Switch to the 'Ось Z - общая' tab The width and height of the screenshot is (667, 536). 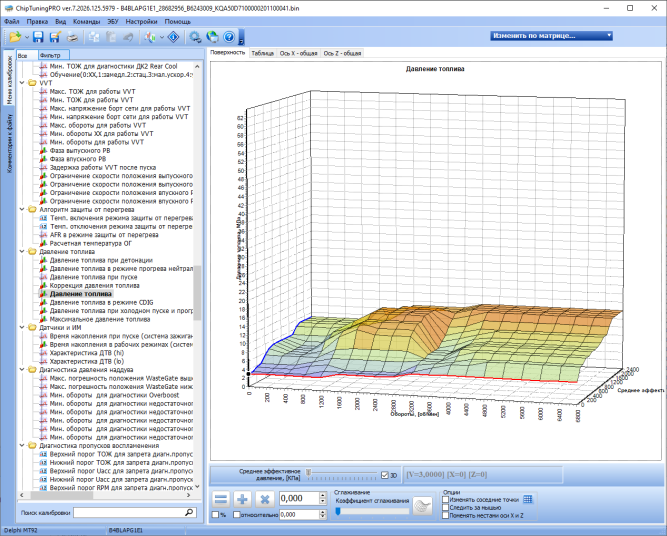click(x=342, y=53)
